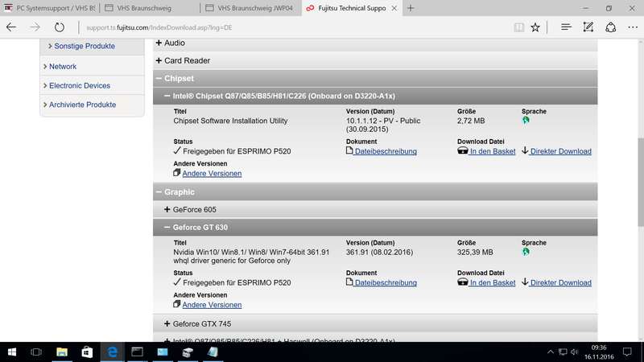Click document icon beside Nvidia Dateibeschreibung
The height and width of the screenshot is (362, 644).
pyautogui.click(x=349, y=282)
